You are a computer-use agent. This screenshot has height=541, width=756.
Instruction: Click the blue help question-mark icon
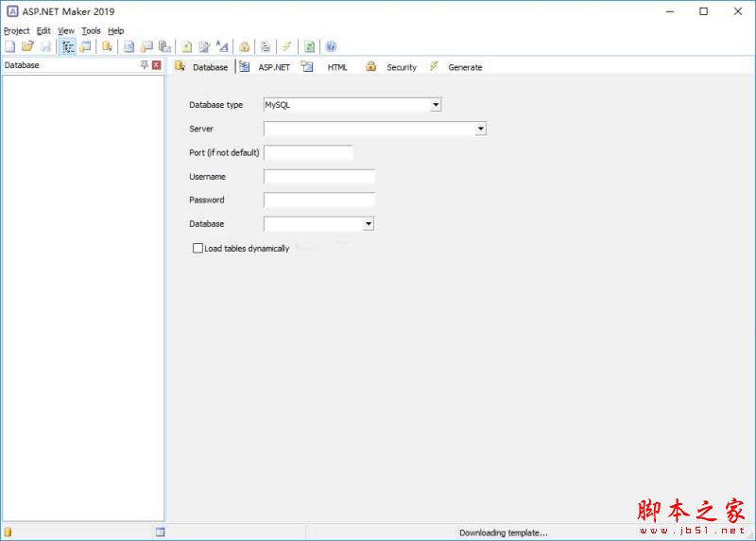[x=331, y=46]
